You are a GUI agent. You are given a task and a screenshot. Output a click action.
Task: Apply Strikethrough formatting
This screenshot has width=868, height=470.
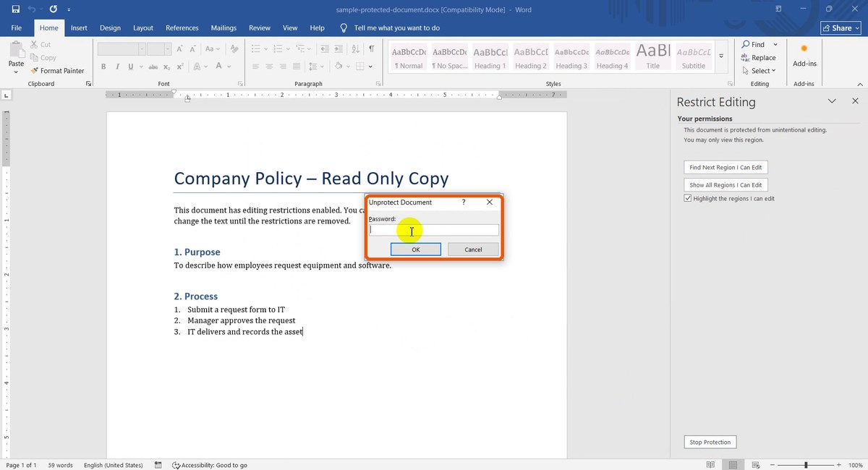(153, 67)
